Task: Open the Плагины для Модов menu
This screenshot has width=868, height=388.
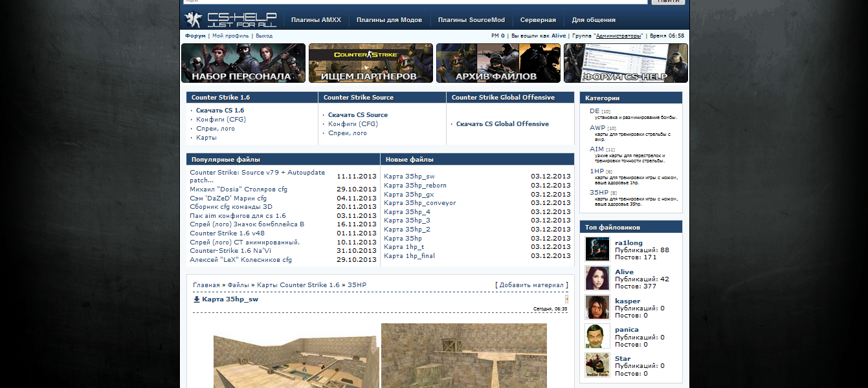Action: click(390, 20)
